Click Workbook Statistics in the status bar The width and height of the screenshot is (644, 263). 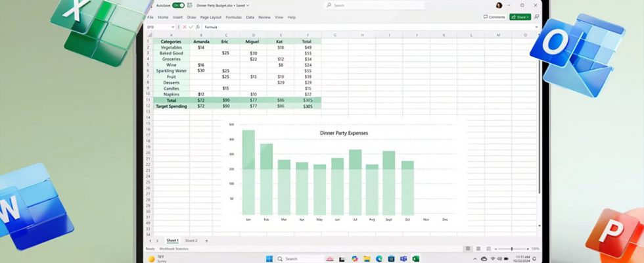[x=173, y=249]
